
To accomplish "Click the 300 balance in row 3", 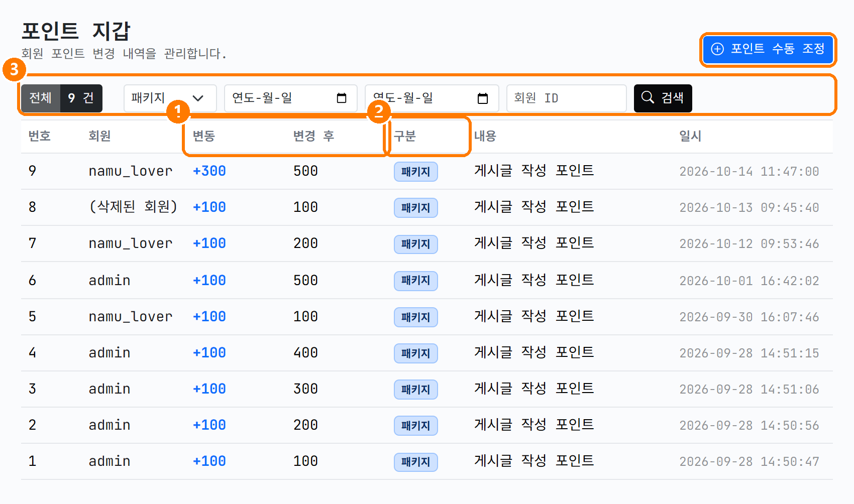I will [x=305, y=389].
